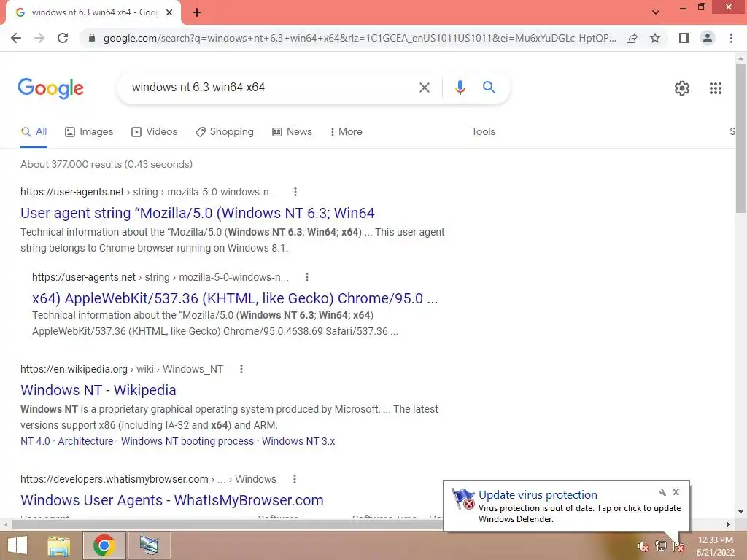Click the Chrome address bar URL

pos(360,38)
